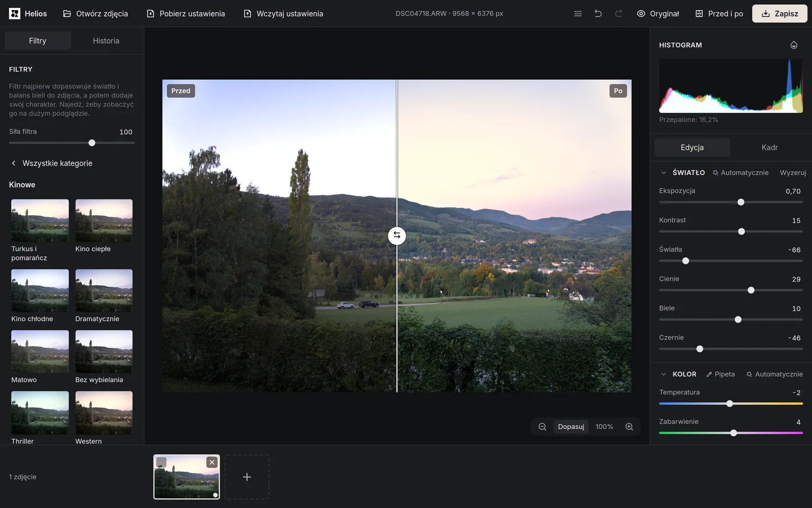Click the split-view swap handle on the photo
Image resolution: width=812 pixels, height=508 pixels.
[397, 235]
